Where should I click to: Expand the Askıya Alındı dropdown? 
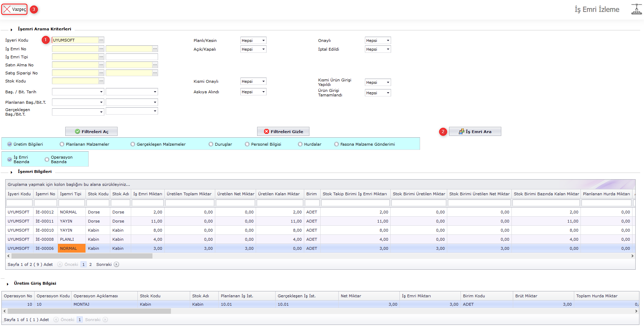(x=263, y=92)
